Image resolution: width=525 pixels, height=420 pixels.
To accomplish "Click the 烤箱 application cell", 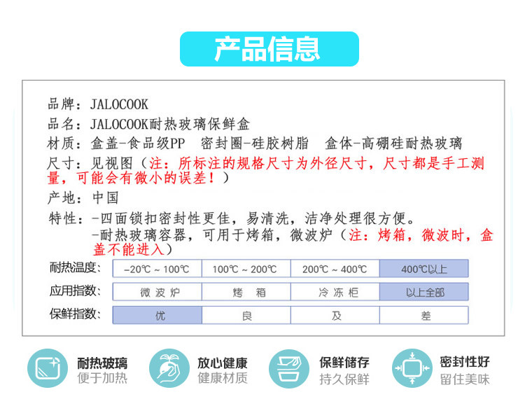I will pyautogui.click(x=246, y=292).
